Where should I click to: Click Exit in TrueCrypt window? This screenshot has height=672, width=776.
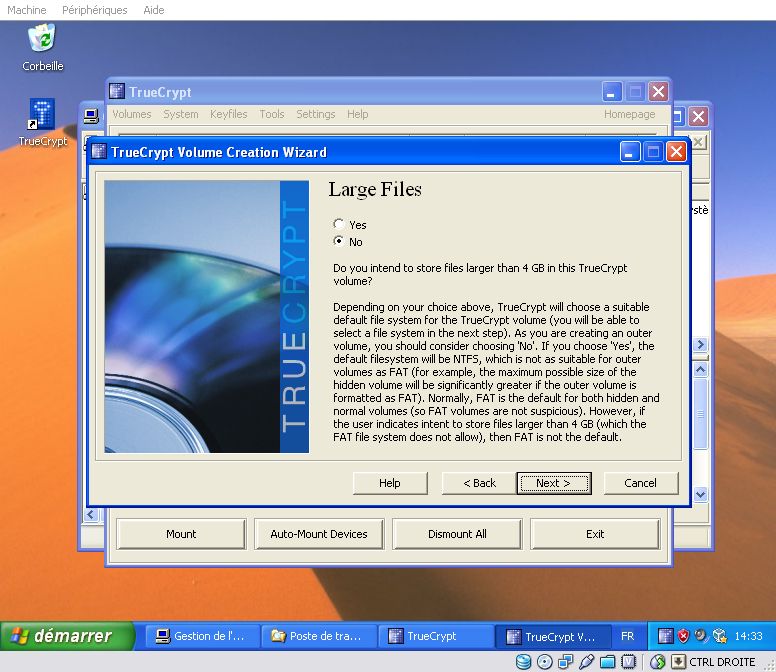pyautogui.click(x=595, y=534)
